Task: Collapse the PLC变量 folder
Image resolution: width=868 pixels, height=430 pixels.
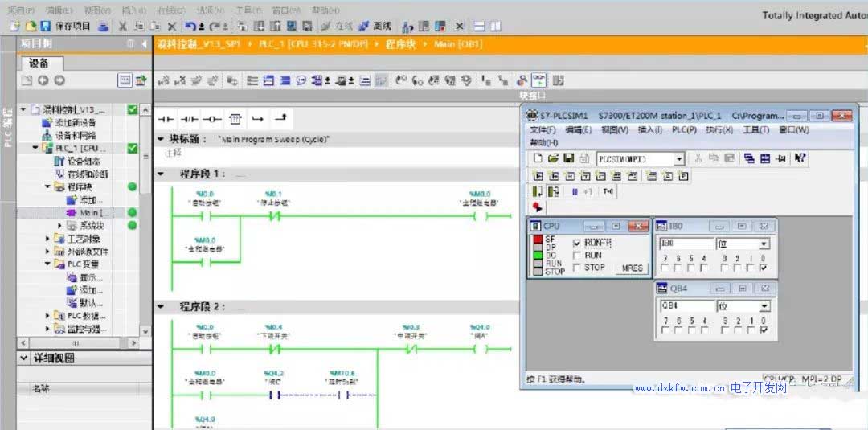Action: click(48, 264)
